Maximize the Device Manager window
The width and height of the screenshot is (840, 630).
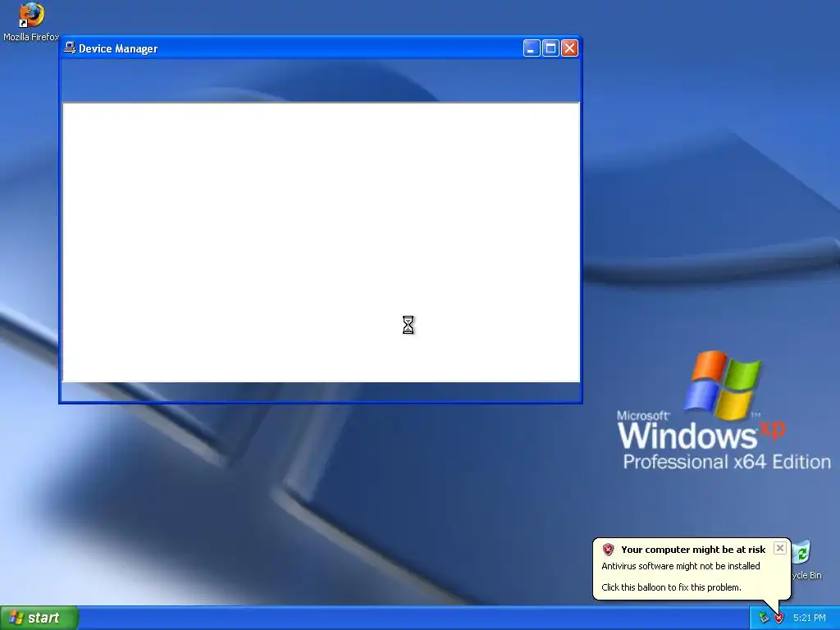[x=550, y=48]
